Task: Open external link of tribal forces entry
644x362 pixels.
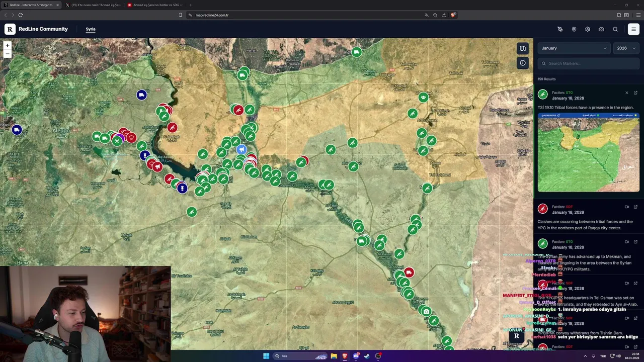Action: [x=635, y=93]
